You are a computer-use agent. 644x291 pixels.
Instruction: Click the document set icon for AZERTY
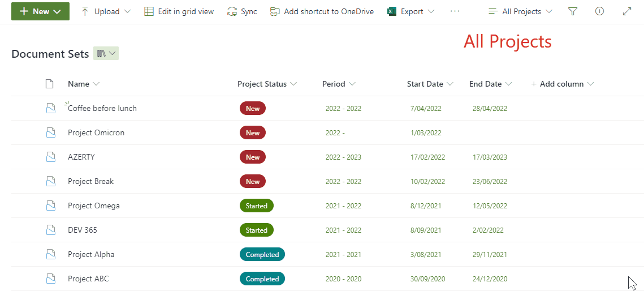[x=50, y=157]
